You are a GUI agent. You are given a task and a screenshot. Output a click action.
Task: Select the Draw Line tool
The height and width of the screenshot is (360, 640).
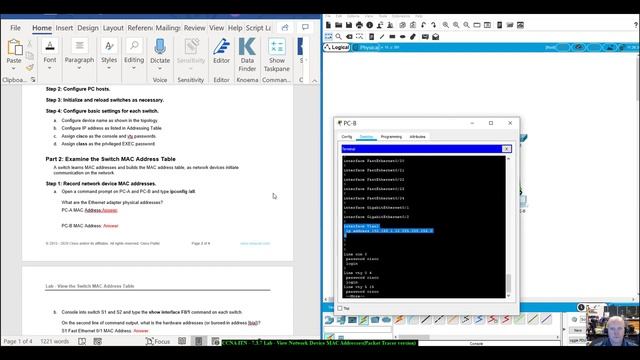coord(382,36)
